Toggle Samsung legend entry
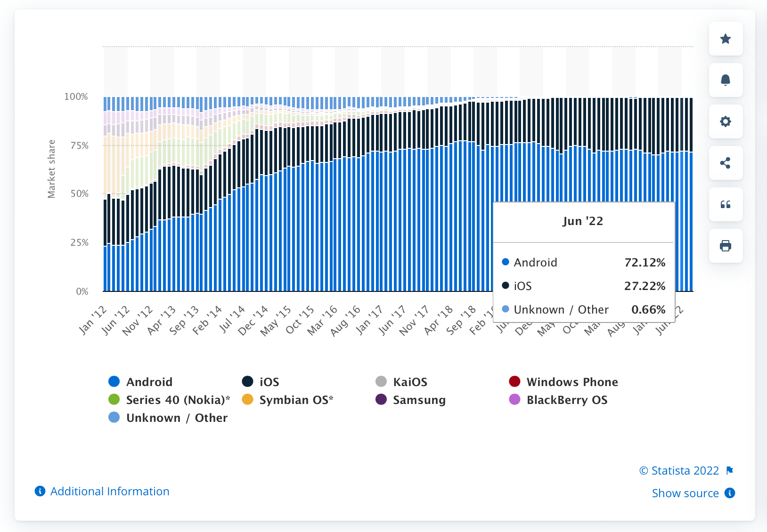 tap(410, 400)
